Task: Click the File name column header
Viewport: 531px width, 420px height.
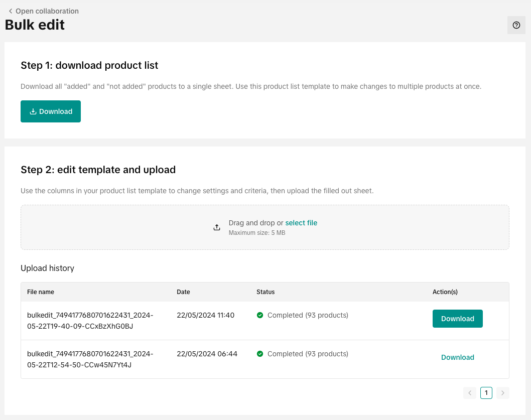Action: click(41, 292)
